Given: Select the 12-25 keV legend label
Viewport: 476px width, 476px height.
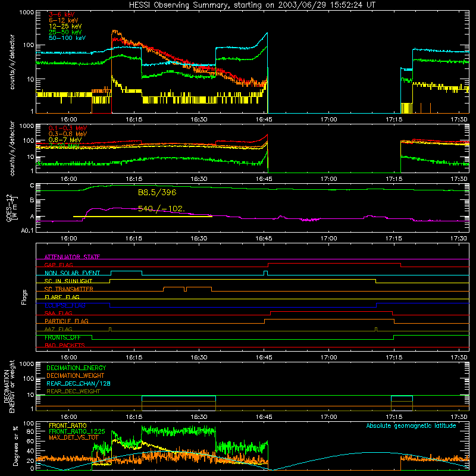Looking at the screenshot, I should [65, 26].
